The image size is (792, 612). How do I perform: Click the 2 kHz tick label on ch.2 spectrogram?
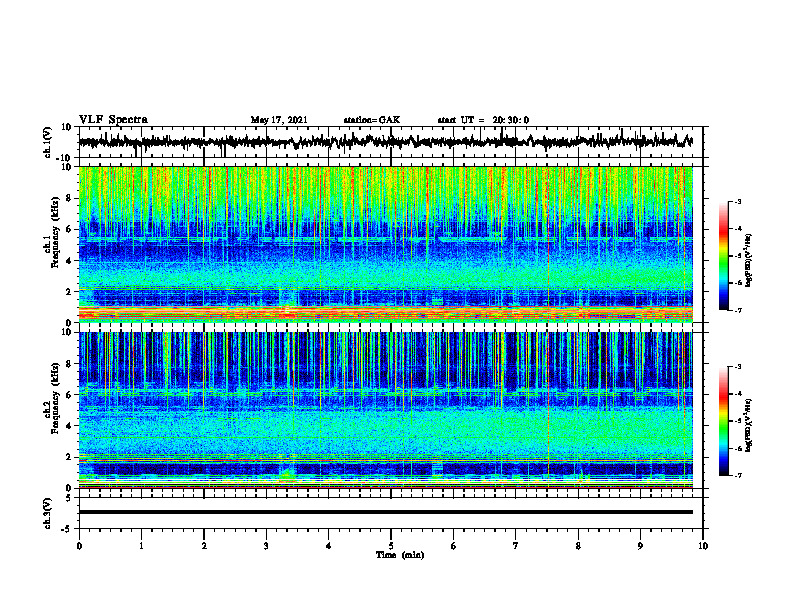(x=69, y=457)
